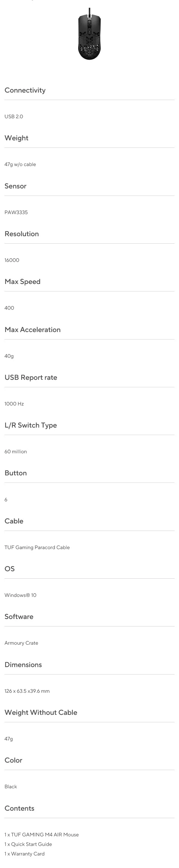
Task: Click the Resolution section heading
Action: coord(21,234)
